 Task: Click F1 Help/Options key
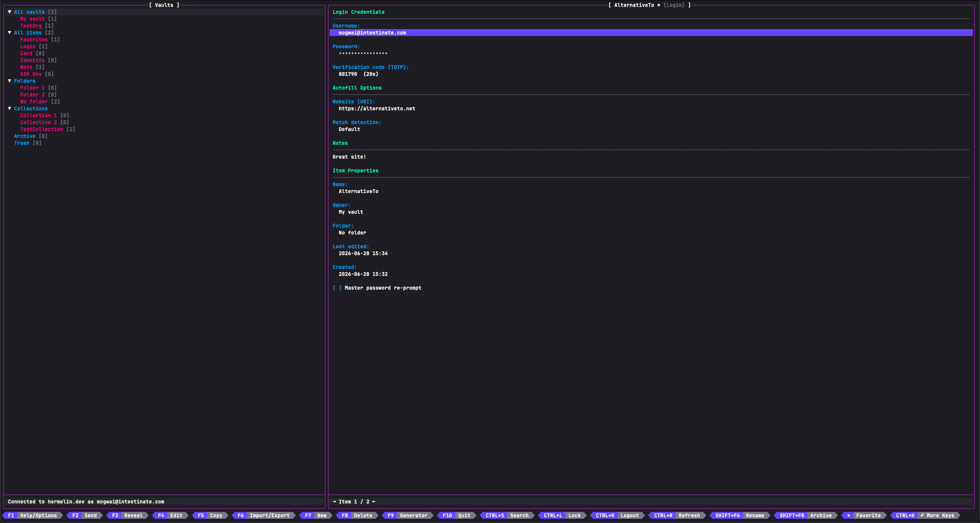[x=33, y=515]
